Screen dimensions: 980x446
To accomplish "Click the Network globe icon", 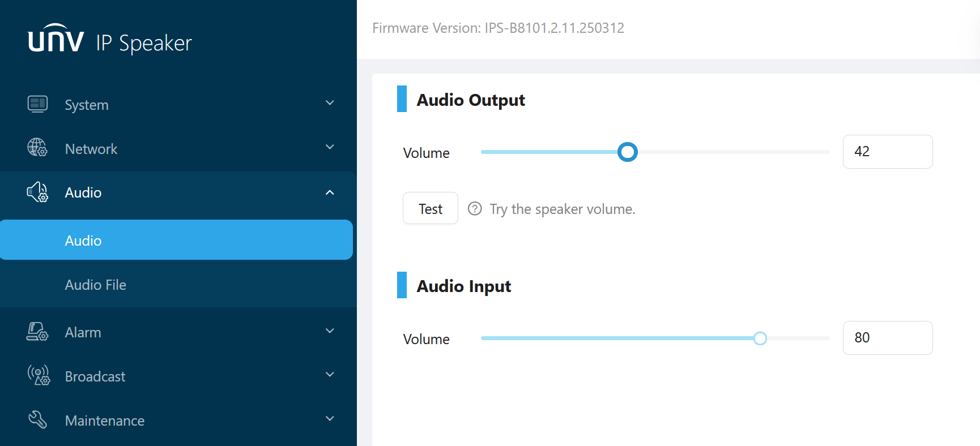I will (x=37, y=147).
